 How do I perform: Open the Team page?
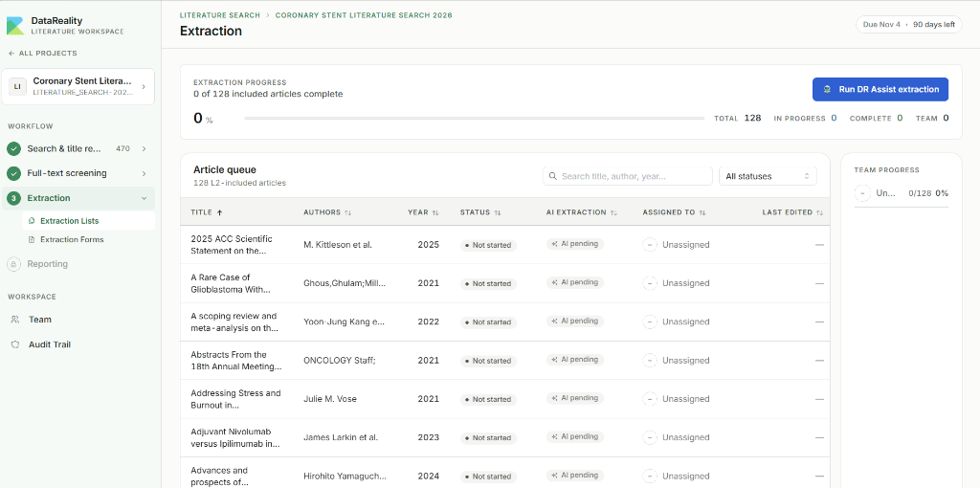40,320
